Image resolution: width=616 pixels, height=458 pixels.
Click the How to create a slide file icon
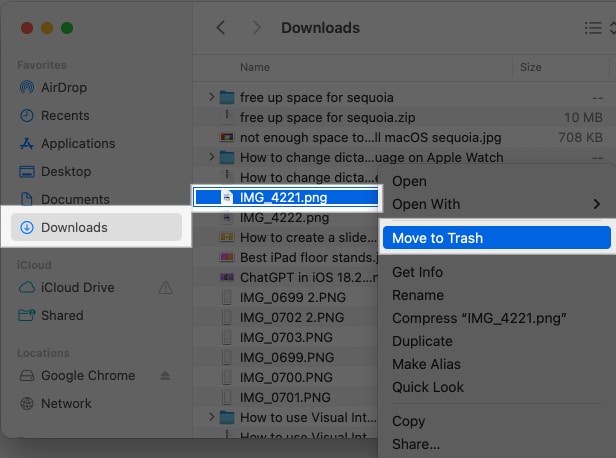pyautogui.click(x=227, y=237)
